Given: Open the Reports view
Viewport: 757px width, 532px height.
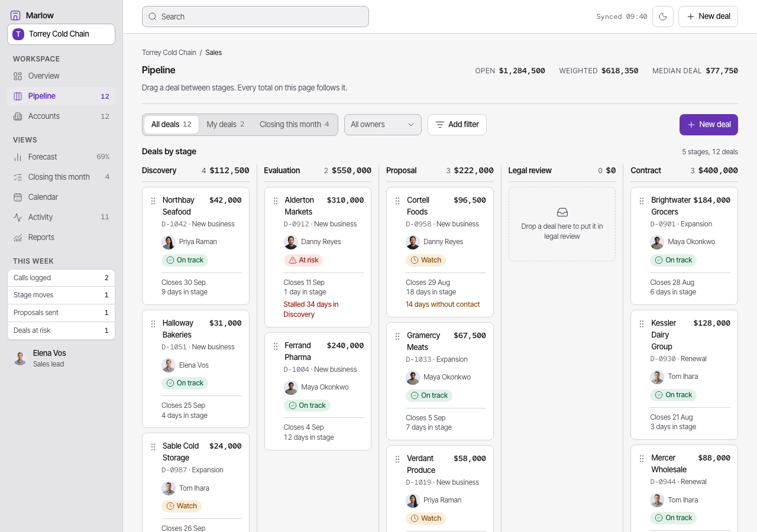Looking at the screenshot, I should (x=61, y=238).
